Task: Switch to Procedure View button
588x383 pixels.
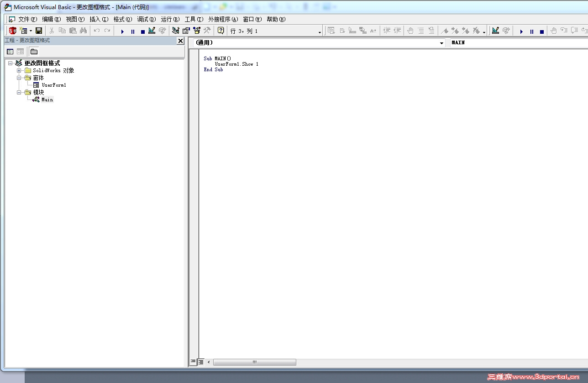Action: (193, 362)
